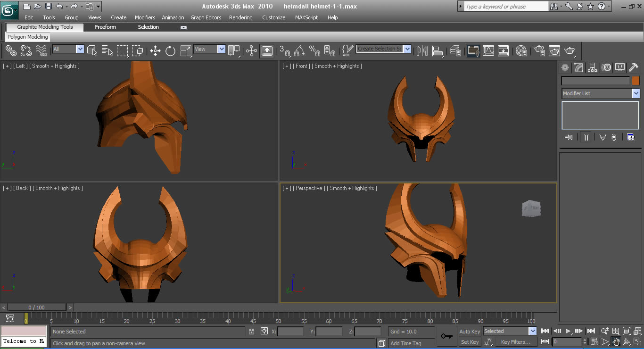Screen dimensions: 644x349
Task: Open the View reference coordinate dropdown
Action: tap(221, 49)
